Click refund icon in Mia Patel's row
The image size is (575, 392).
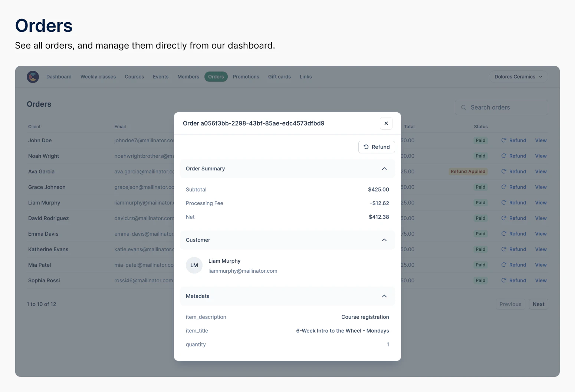click(504, 265)
